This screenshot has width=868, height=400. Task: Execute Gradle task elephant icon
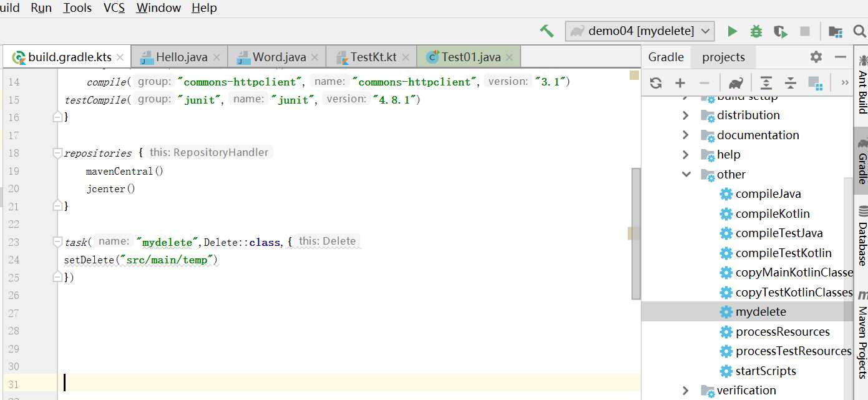(735, 82)
